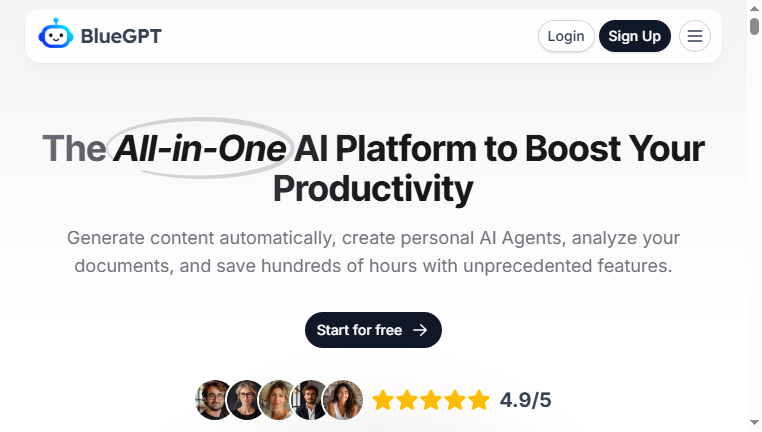The height and width of the screenshot is (432, 762).
Task: Click the vertical scrollbar thumb
Action: pos(754,26)
